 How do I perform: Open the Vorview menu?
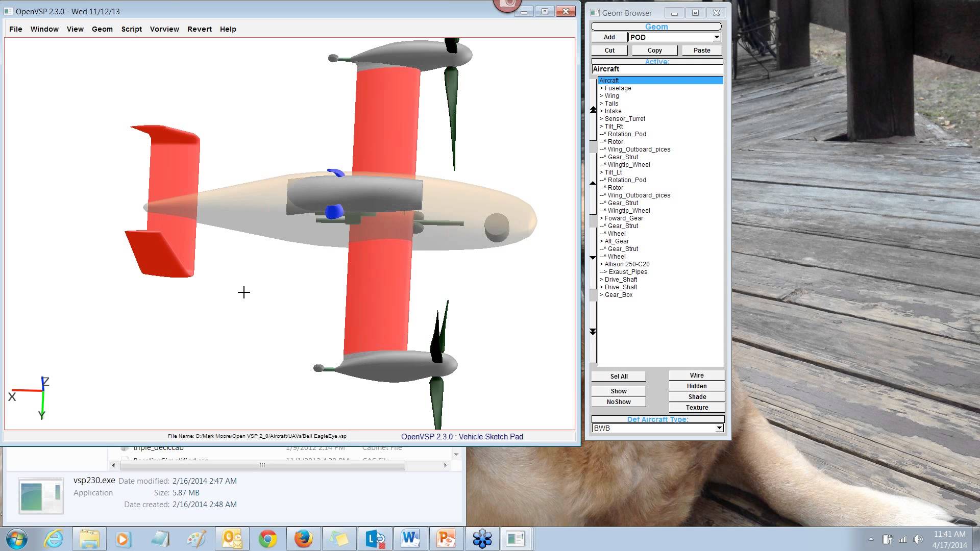pos(164,29)
